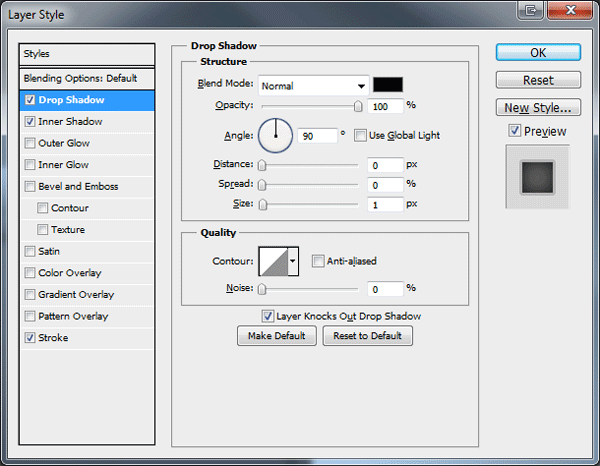600x466 pixels.
Task: Click the Noise value field
Action: pos(385,289)
